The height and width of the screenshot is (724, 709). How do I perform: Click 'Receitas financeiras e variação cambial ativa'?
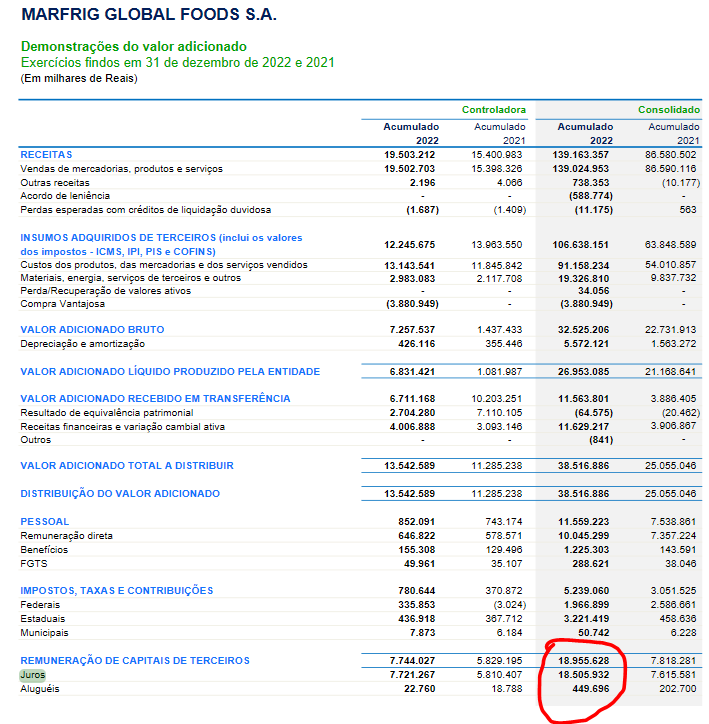click(122, 427)
